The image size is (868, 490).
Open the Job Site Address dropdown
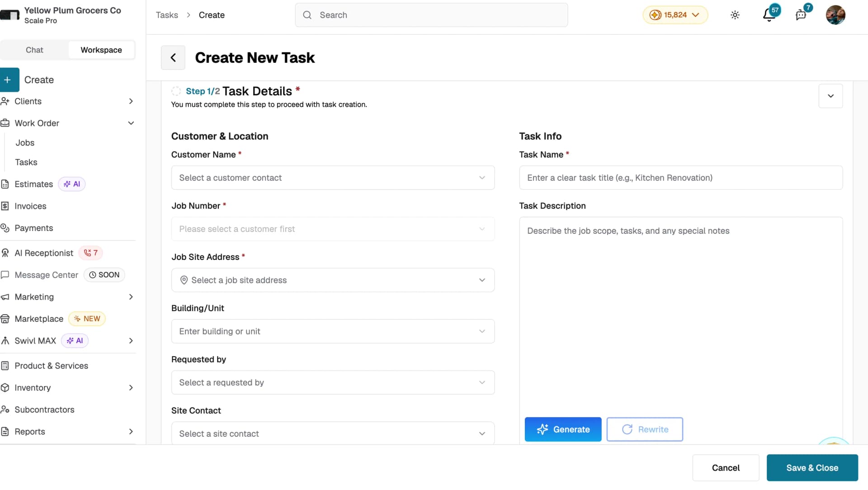pyautogui.click(x=333, y=280)
